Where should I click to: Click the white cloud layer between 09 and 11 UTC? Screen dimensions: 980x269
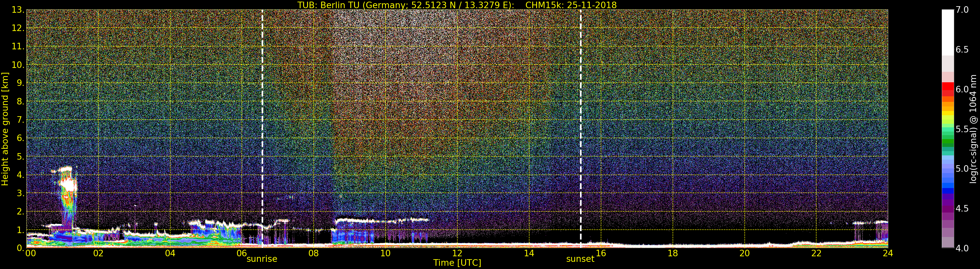381,220
